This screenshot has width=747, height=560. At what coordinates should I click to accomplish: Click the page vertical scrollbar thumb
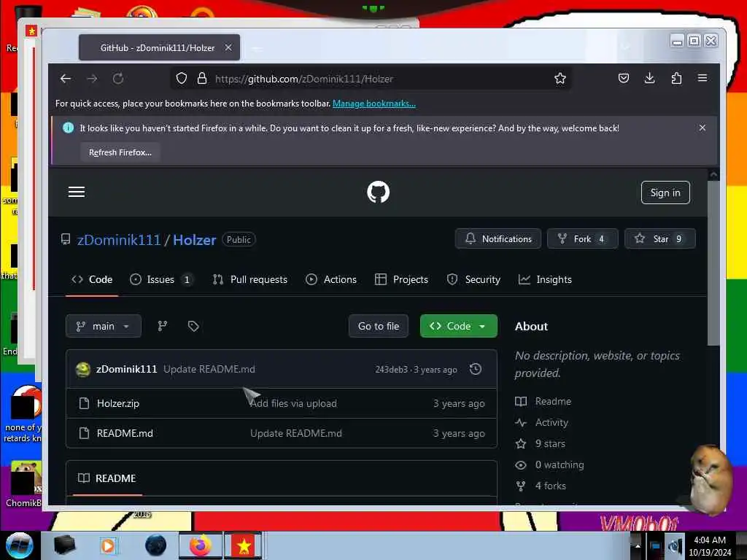(x=713, y=262)
